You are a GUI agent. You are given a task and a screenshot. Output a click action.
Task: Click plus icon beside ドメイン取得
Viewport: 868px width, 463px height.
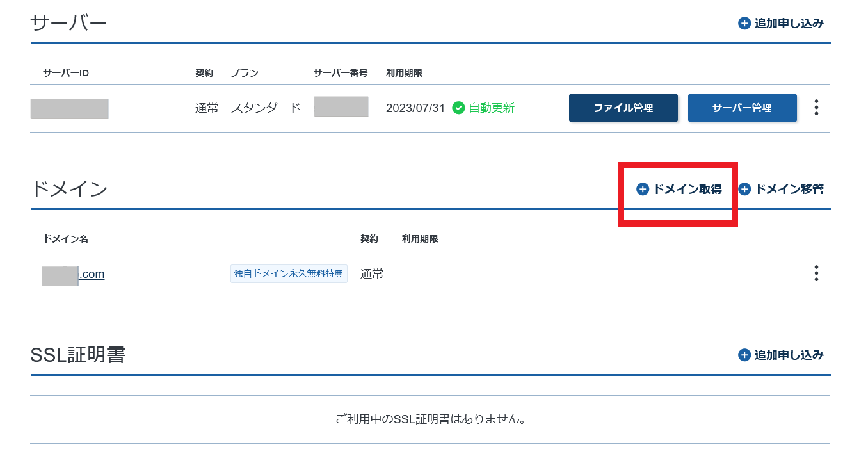[x=643, y=189]
